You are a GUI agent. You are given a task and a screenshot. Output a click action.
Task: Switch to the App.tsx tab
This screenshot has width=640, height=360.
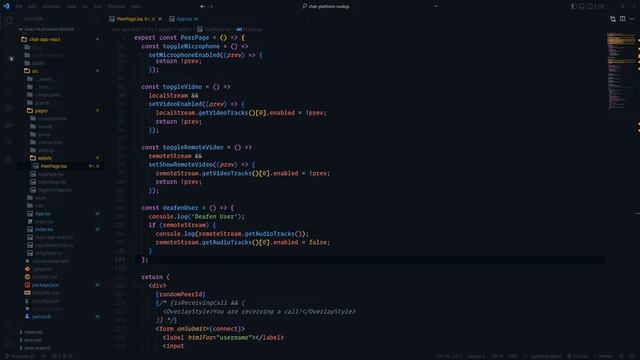click(x=184, y=19)
